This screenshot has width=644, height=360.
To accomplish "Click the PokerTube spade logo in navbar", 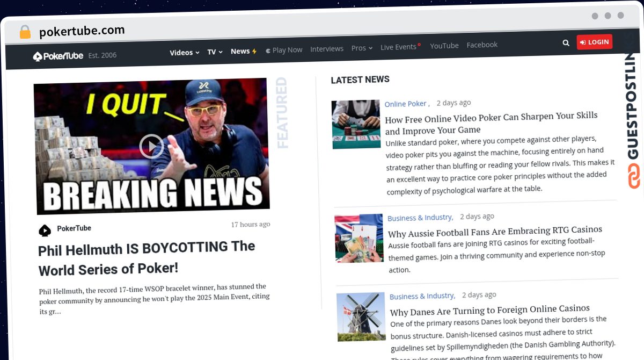I will point(37,56).
